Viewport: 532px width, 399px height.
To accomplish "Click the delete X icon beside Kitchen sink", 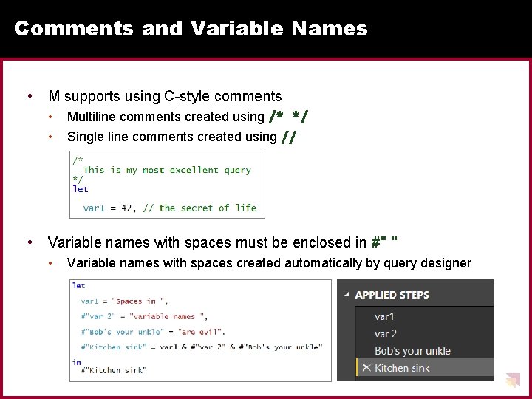I will point(366,367).
